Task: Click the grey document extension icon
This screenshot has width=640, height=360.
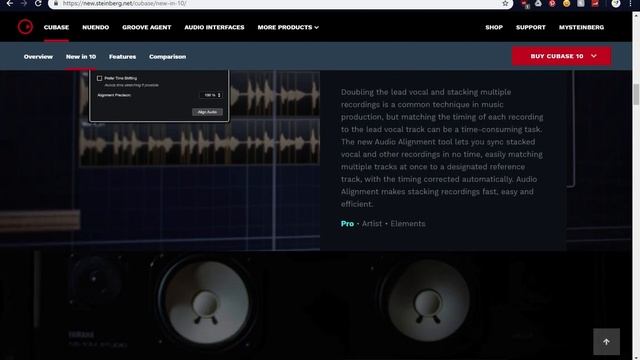Action: coord(581,3)
